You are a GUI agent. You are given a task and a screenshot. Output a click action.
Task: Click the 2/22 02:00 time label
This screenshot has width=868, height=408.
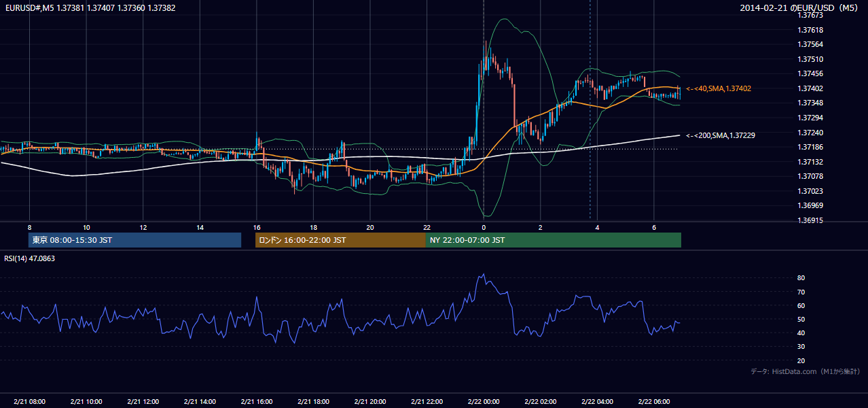[540, 401]
